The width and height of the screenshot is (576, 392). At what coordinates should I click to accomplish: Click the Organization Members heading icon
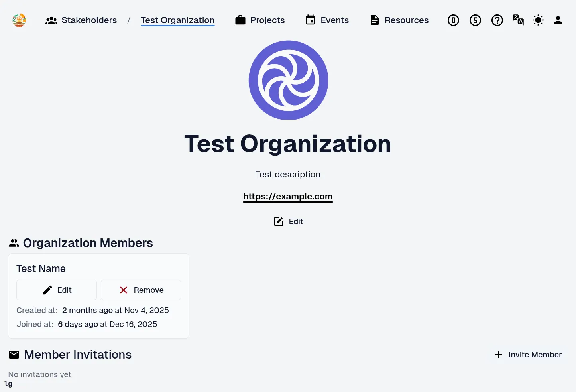14,243
